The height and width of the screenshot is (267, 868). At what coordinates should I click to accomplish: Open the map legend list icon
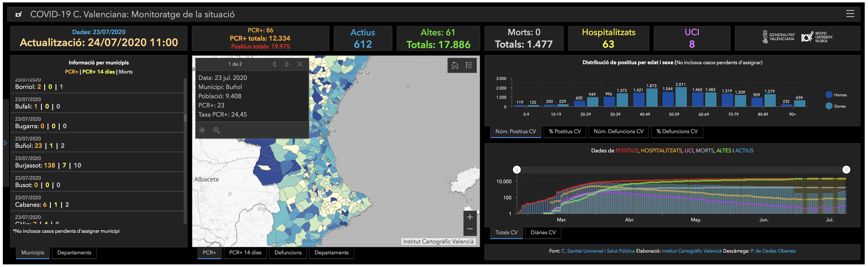pyautogui.click(x=469, y=65)
